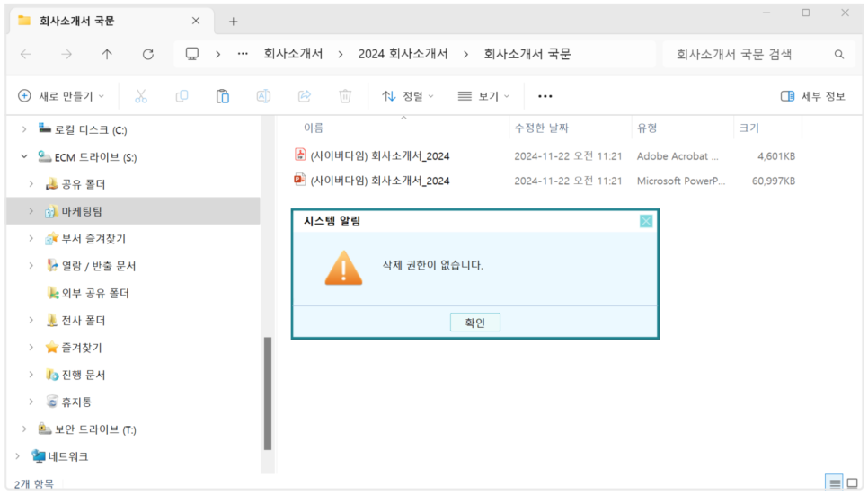
Task: Select 공유 폴더 in the tree
Action: (x=75, y=184)
